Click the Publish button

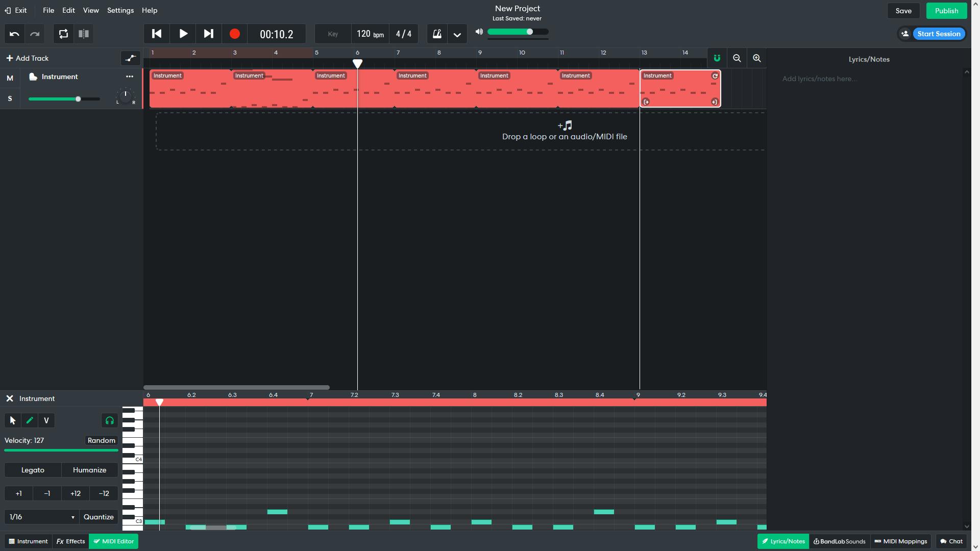pos(946,11)
